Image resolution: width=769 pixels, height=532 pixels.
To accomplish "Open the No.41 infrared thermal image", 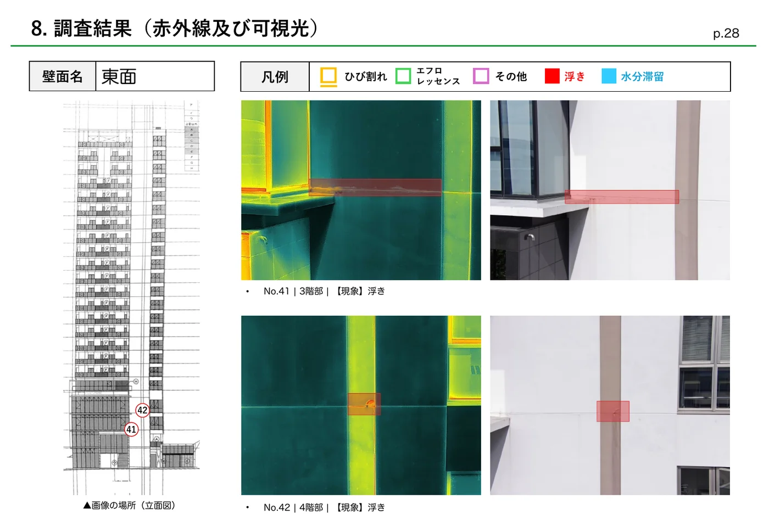I will (361, 190).
